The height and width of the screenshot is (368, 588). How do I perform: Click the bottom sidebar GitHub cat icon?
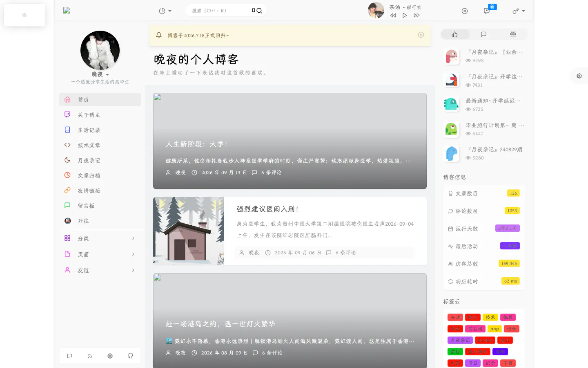(130, 356)
